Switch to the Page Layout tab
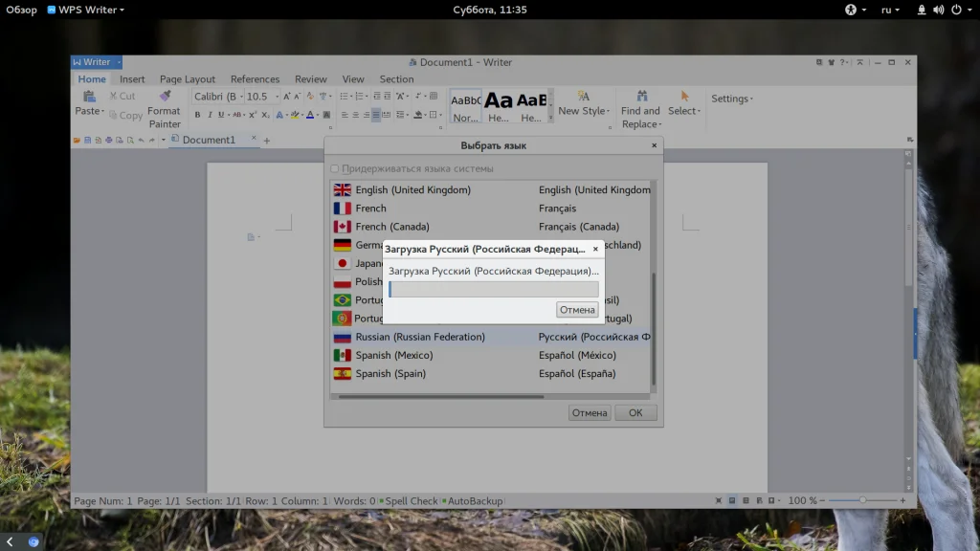The width and height of the screenshot is (980, 551). 188,79
